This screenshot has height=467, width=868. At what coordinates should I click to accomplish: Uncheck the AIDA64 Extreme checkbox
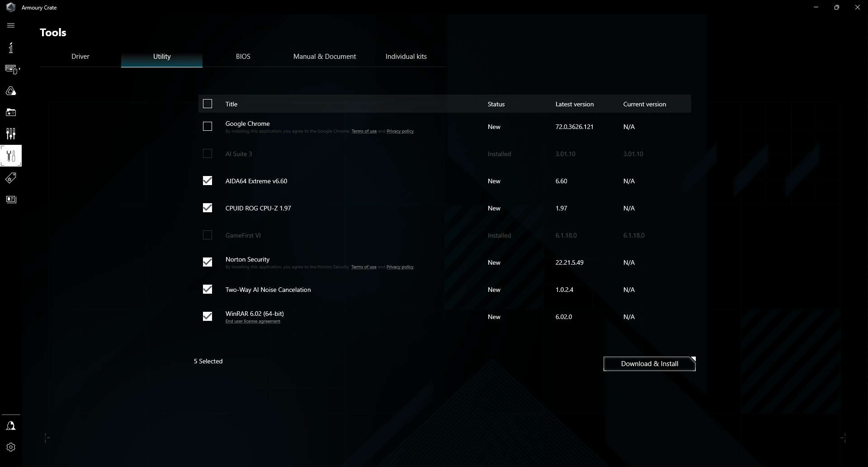208,181
